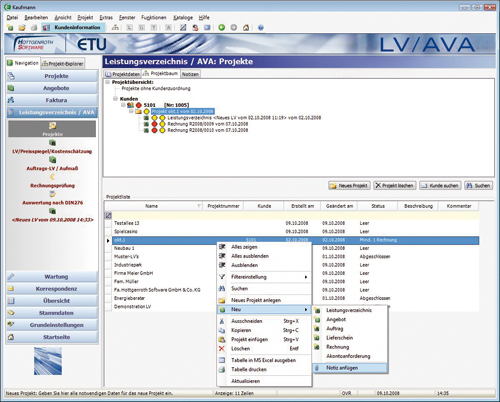Switch to the Notizen tab
Image resolution: width=500 pixels, height=402 pixels.
(x=190, y=74)
